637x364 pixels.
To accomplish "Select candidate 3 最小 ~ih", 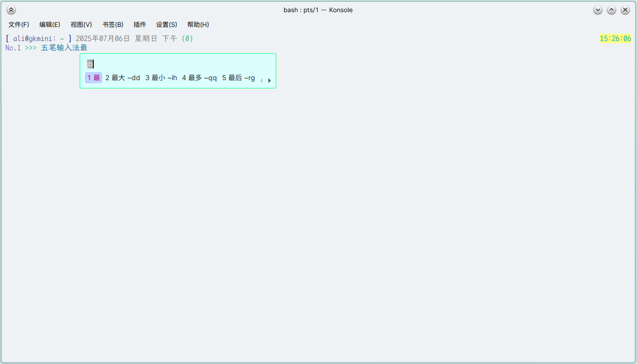I will pos(161,78).
